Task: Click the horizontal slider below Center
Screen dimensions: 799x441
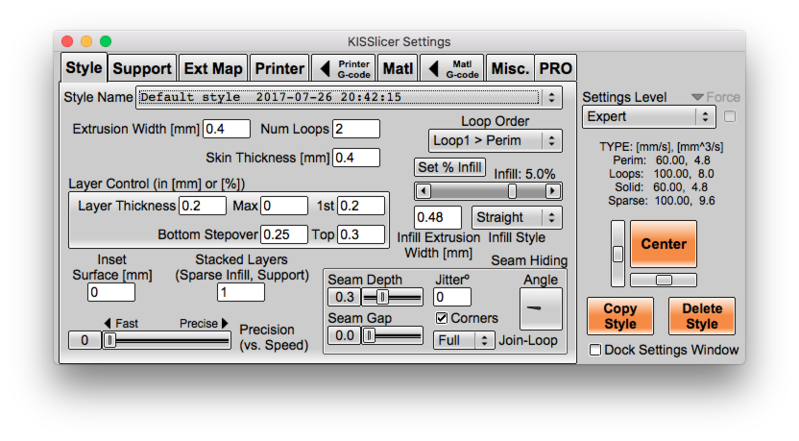Action: (x=663, y=280)
